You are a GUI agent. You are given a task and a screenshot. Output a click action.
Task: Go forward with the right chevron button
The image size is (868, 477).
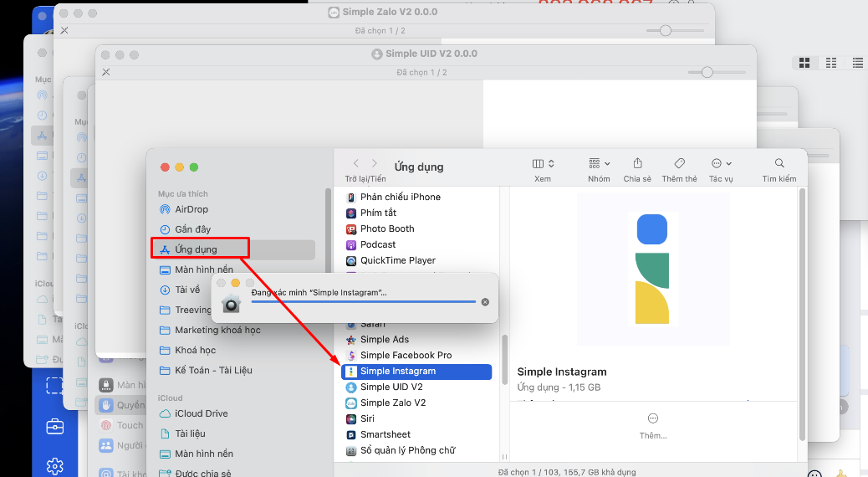tap(375, 163)
